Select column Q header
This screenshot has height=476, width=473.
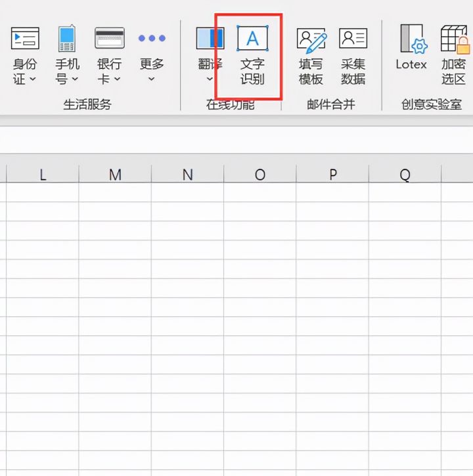click(x=405, y=174)
